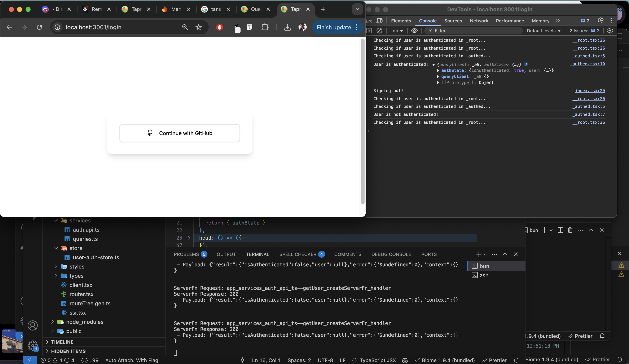Open index.tsx:20 source link
Viewport: 629px width, 364px height.
tap(590, 90)
